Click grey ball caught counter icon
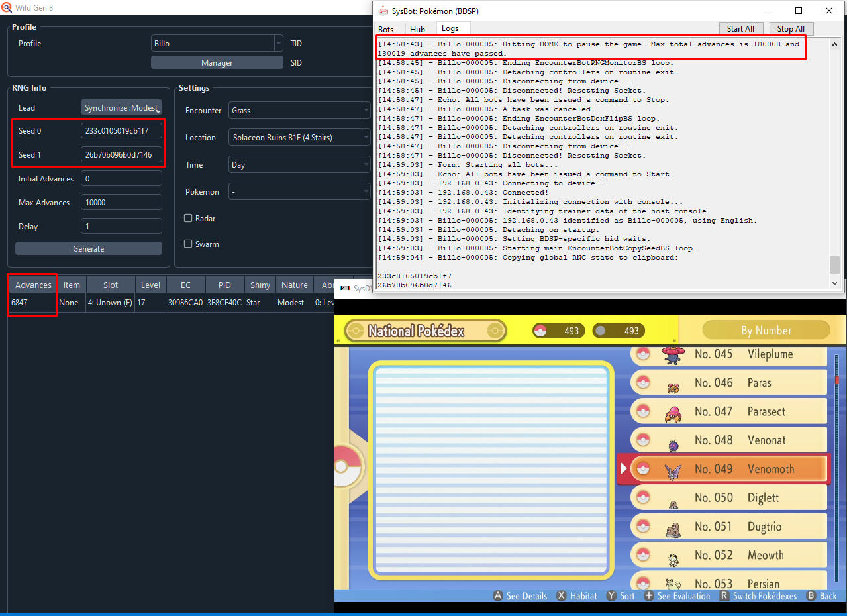This screenshot has width=847, height=616. [x=600, y=331]
